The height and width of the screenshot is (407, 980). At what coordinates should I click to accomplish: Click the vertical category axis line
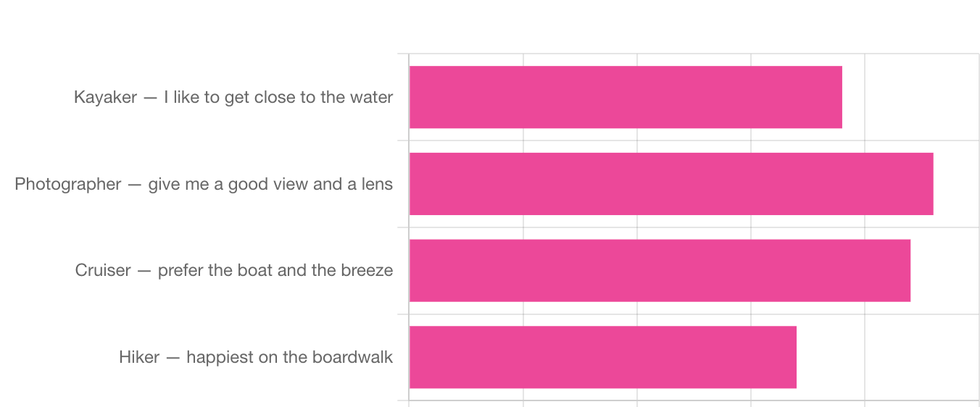point(409,227)
